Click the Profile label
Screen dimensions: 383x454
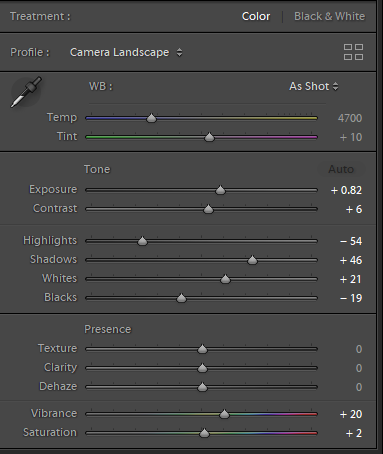[30, 52]
